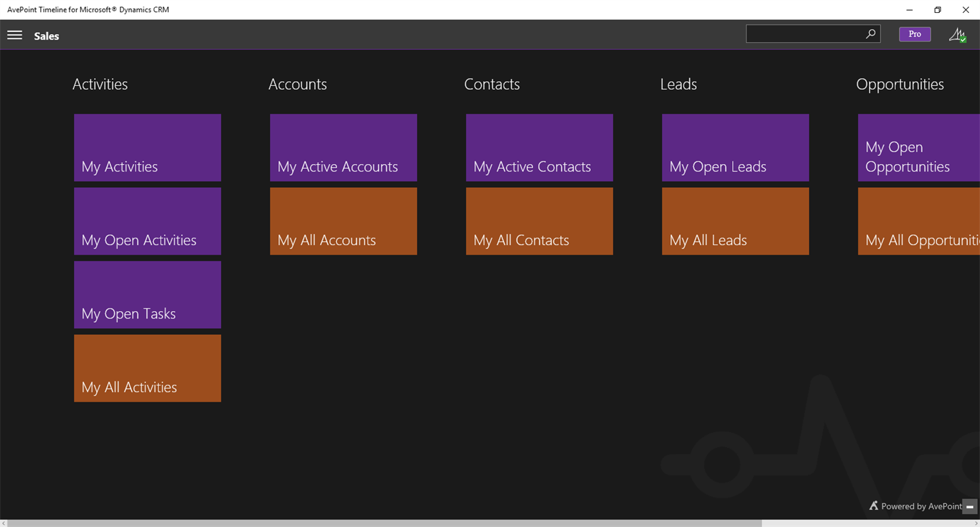Screen dimensions: 980x527
Task: Select My All Opportunities tile
Action: pos(919,221)
